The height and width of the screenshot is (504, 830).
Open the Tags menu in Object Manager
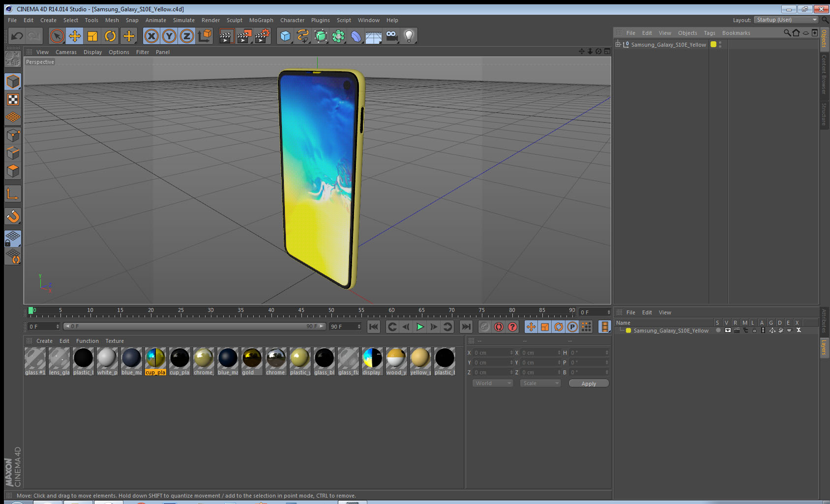pyautogui.click(x=710, y=33)
